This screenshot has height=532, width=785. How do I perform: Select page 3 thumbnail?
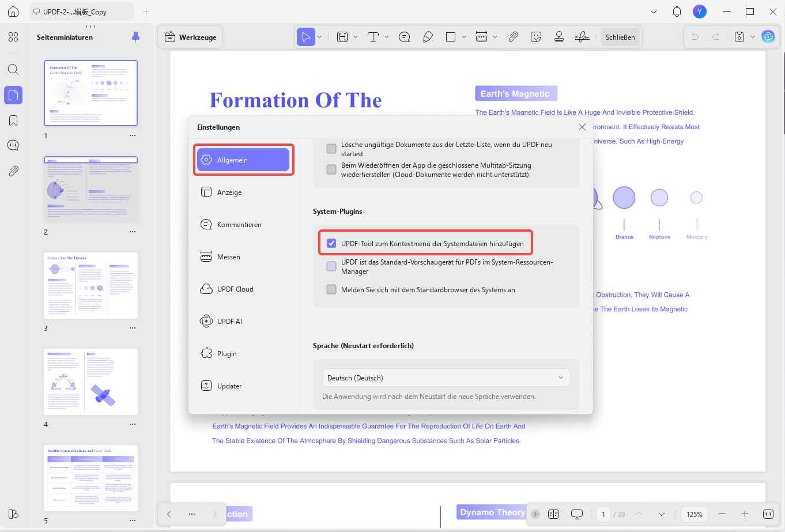pyautogui.click(x=91, y=285)
